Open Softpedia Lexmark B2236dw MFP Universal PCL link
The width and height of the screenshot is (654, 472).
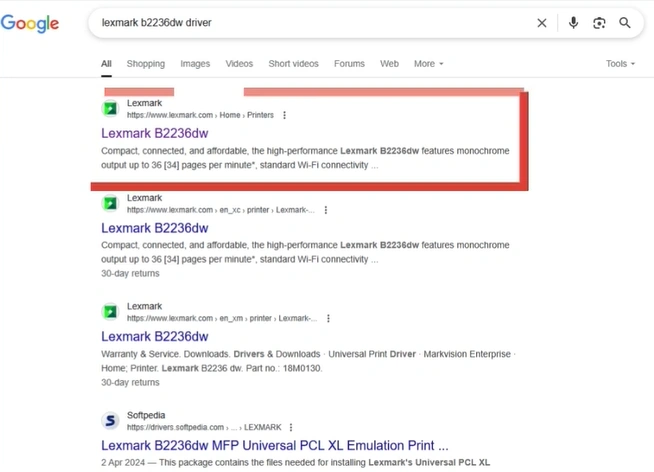tap(274, 444)
